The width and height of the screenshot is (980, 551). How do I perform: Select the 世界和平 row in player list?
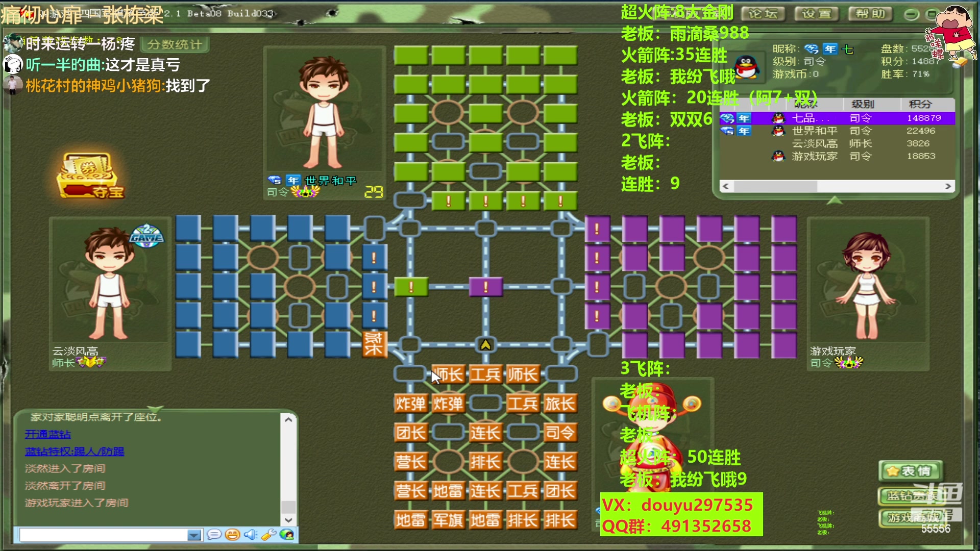click(x=837, y=131)
